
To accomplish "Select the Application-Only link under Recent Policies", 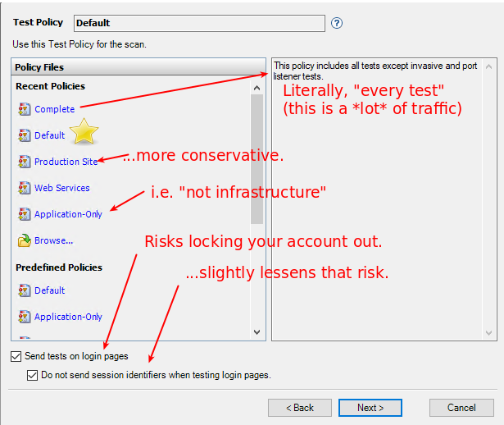I will coord(68,214).
